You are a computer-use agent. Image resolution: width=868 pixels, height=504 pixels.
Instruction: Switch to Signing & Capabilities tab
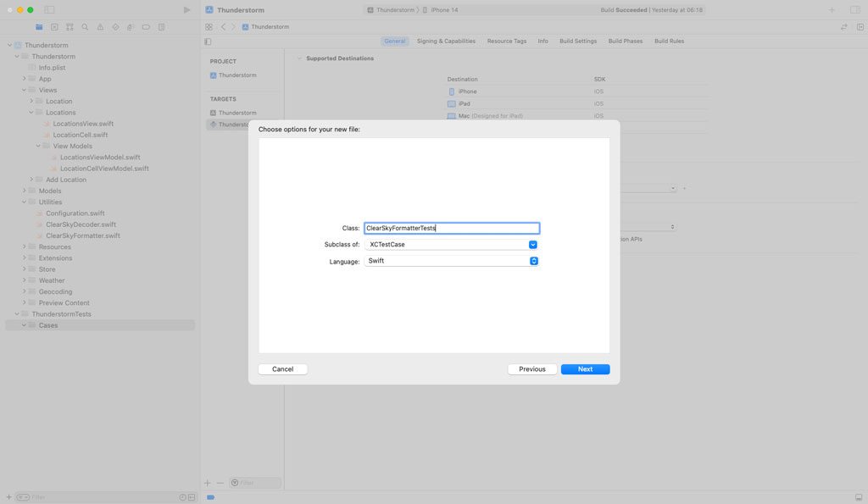446,42
